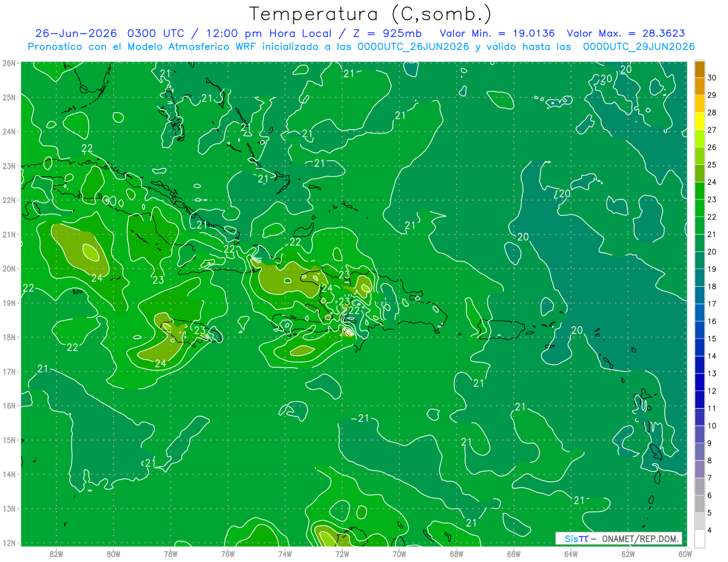Click the '24N' latitude axis label
This screenshot has height=562, width=728.
9,132
